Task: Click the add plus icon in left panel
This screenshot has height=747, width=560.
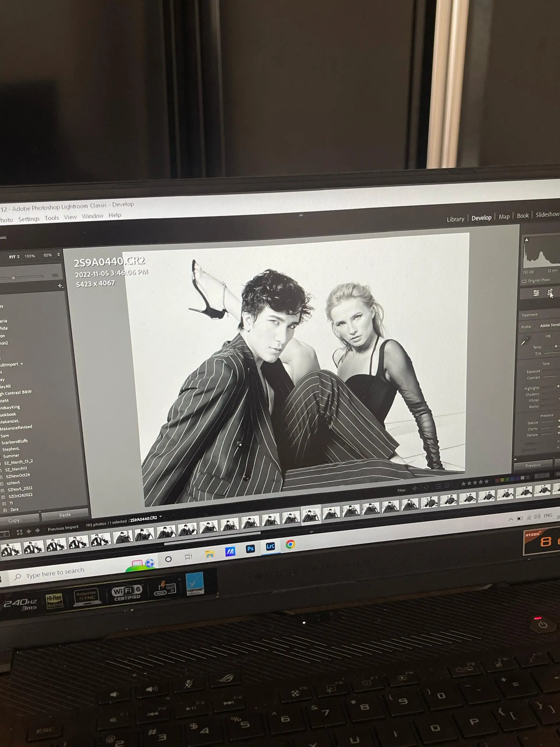Action: 60,286
